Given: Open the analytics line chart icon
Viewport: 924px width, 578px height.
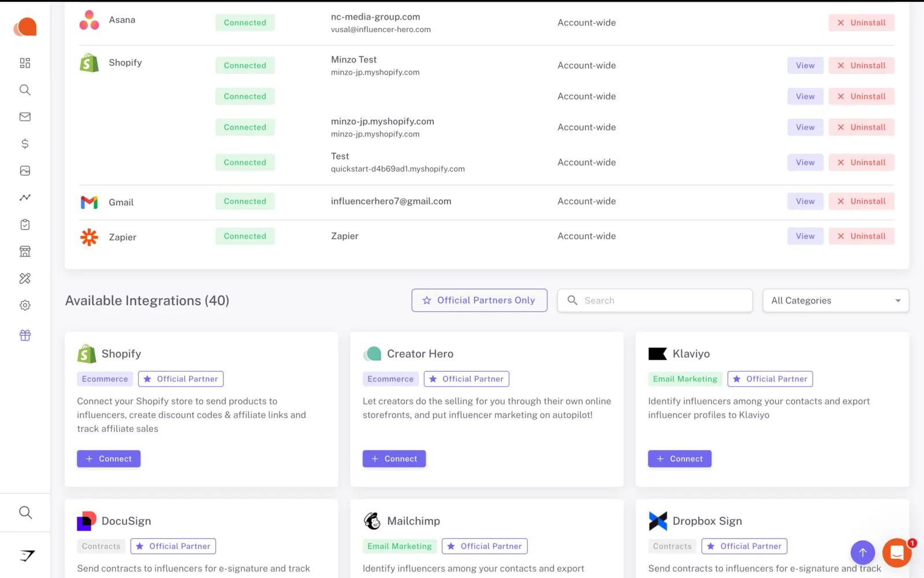Looking at the screenshot, I should [25, 198].
